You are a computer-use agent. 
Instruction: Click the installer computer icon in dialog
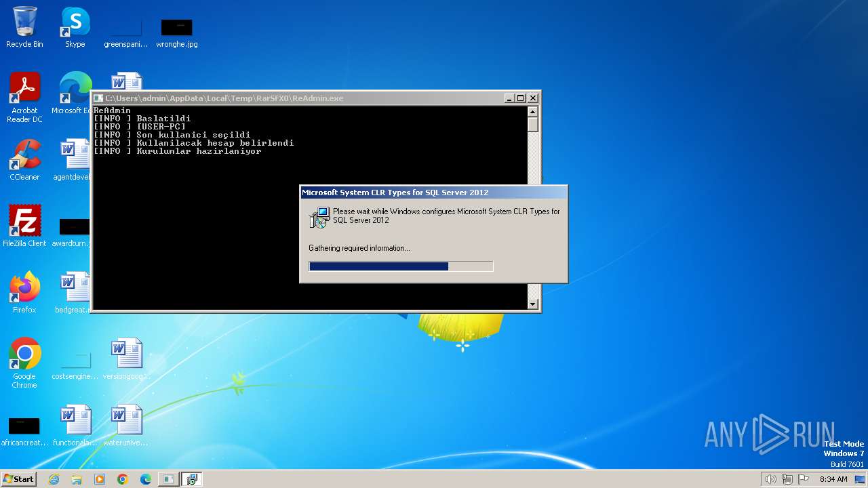click(x=319, y=217)
